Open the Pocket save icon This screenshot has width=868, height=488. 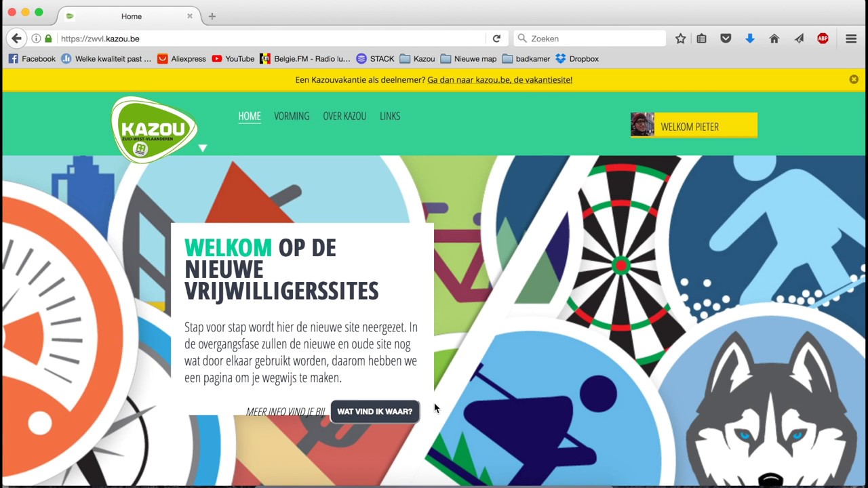pos(726,39)
